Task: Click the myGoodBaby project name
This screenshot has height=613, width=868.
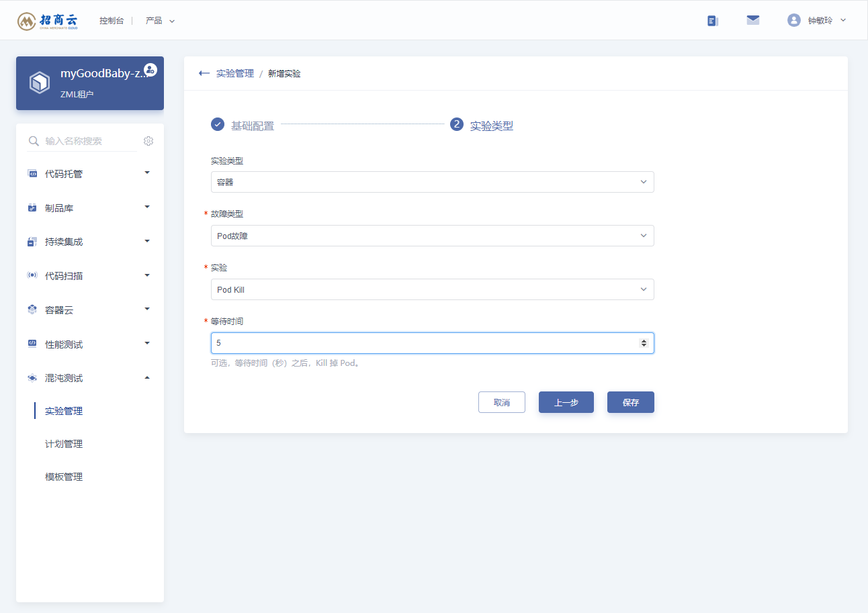Action: click(x=103, y=74)
